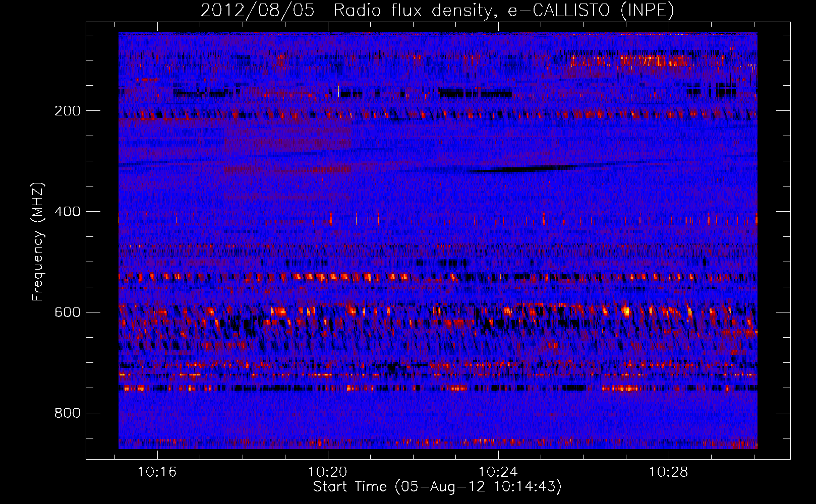
Task: Click the 'Start Time (05-Aug-12 10:14:43)' axis label
Action: (x=437, y=487)
